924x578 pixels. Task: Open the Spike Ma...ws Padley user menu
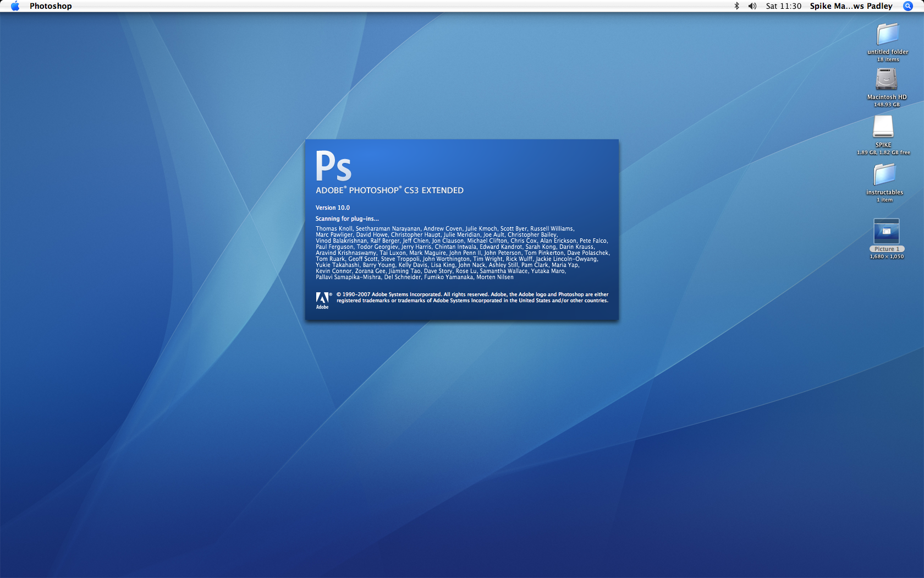point(851,6)
